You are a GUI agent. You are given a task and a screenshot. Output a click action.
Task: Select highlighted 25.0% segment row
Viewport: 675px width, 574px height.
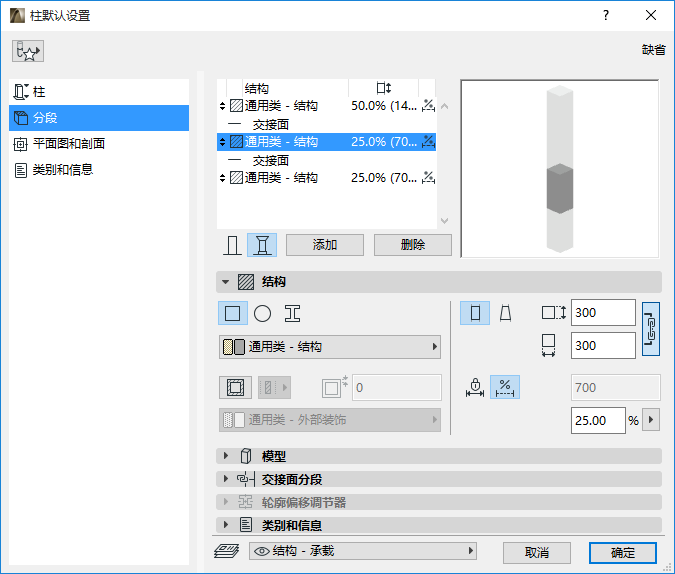[x=327, y=142]
